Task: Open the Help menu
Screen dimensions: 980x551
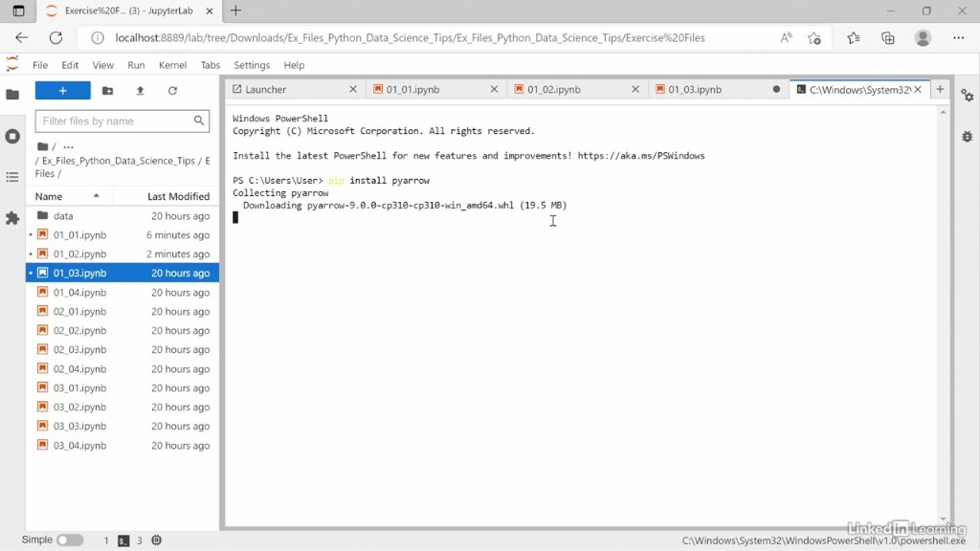Action: click(294, 65)
